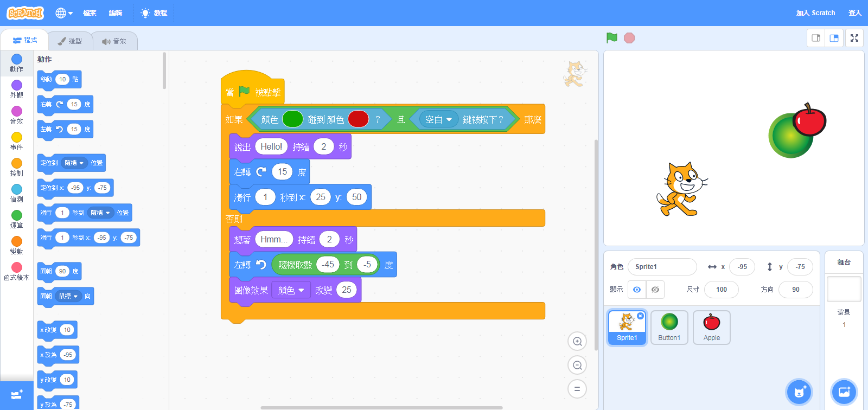Open 鼠標 dropdown in 面朝 block
The width and height of the screenshot is (868, 410).
coord(68,296)
